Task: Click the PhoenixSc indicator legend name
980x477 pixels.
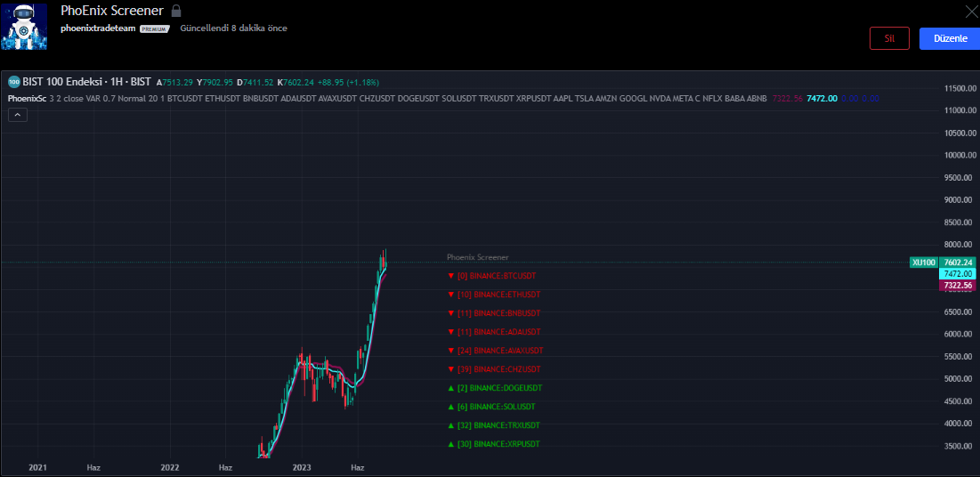Action: pos(27,98)
